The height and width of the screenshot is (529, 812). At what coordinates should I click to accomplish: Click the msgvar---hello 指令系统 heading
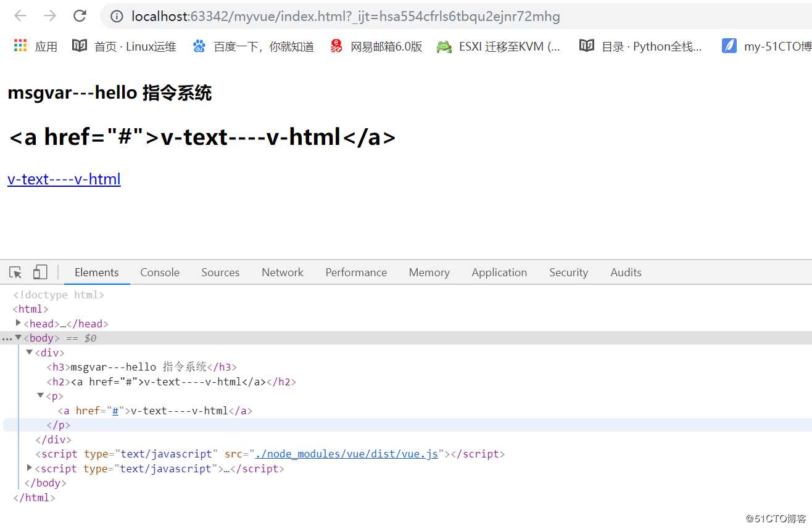click(x=110, y=93)
